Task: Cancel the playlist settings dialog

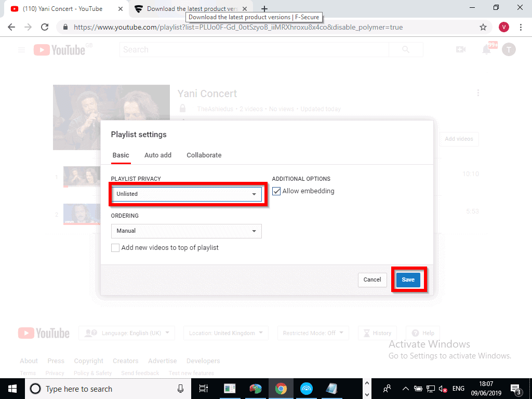Action: click(x=372, y=280)
